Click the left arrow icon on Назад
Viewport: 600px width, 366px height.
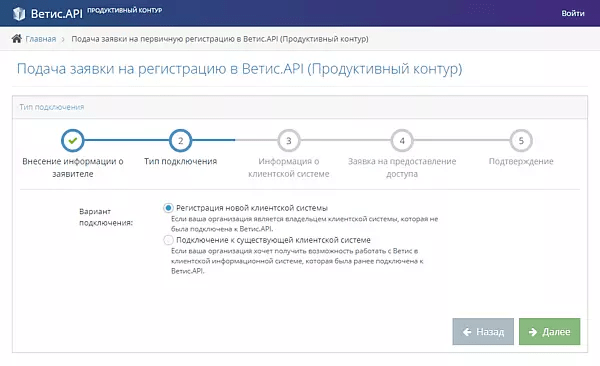click(x=467, y=332)
